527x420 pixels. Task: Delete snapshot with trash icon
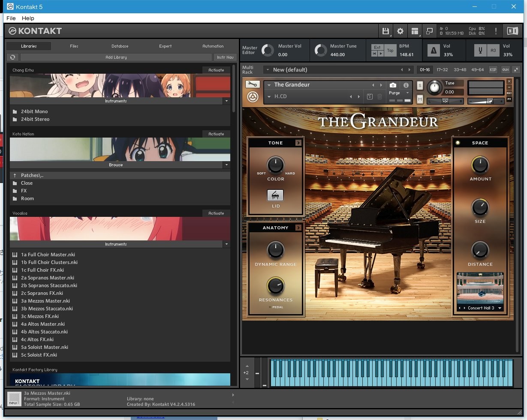click(x=380, y=97)
